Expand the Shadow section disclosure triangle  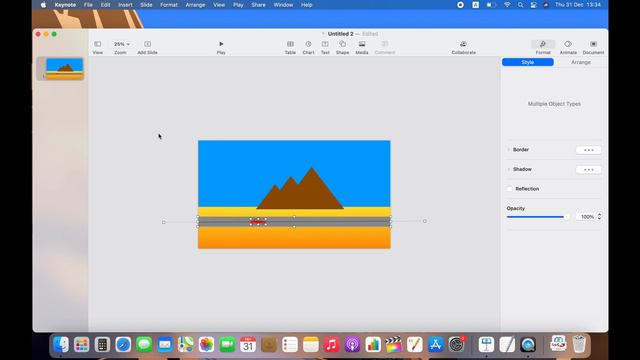(509, 169)
